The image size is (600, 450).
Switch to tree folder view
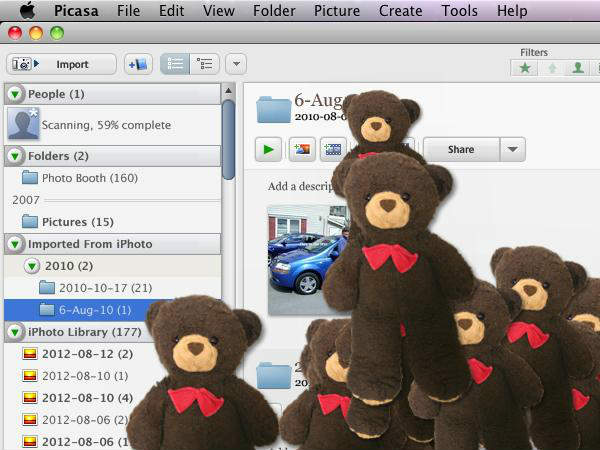[204, 64]
